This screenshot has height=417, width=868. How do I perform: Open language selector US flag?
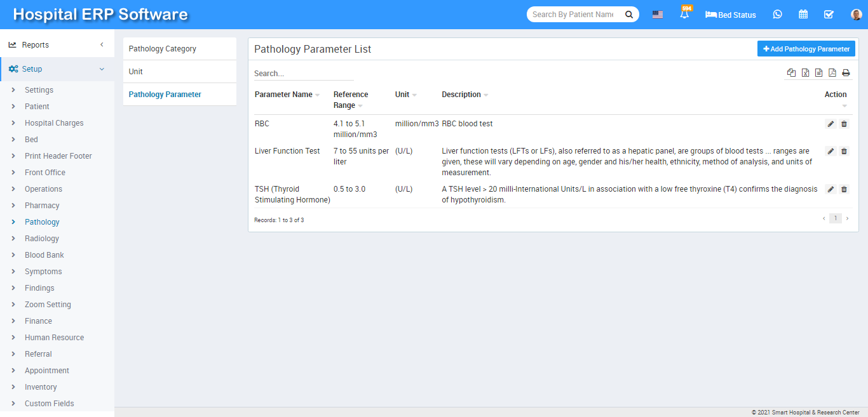[x=658, y=15]
